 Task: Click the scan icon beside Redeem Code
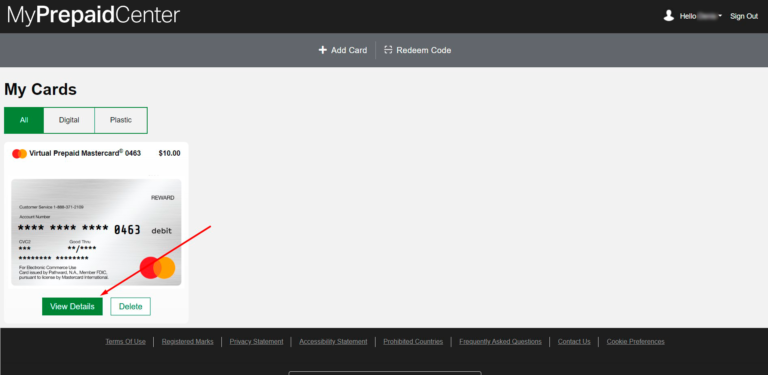pos(388,49)
